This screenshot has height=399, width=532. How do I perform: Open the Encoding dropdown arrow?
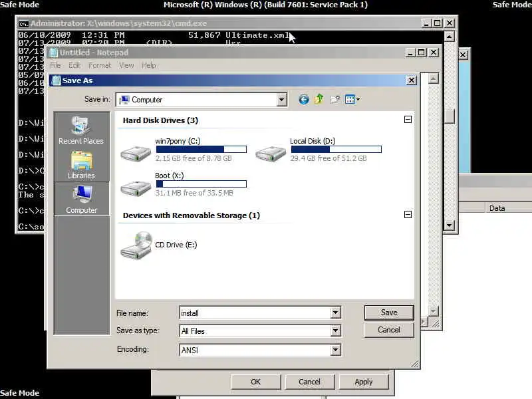(335, 350)
